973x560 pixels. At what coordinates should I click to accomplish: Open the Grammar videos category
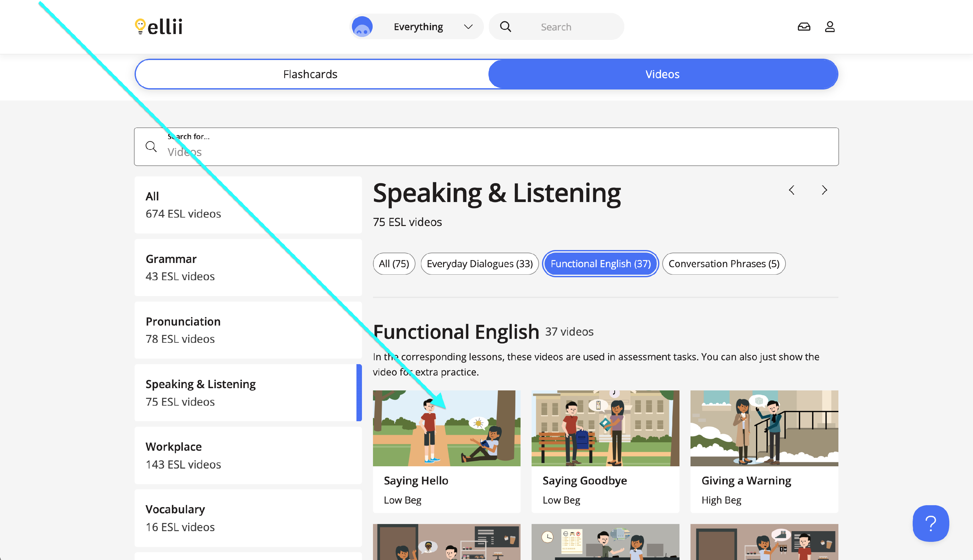click(248, 268)
